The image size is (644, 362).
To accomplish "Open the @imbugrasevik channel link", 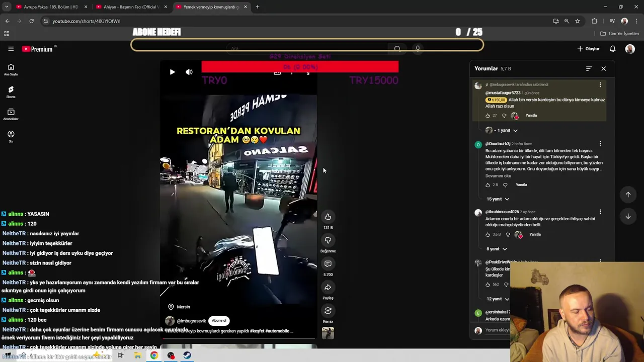I will pyautogui.click(x=191, y=321).
